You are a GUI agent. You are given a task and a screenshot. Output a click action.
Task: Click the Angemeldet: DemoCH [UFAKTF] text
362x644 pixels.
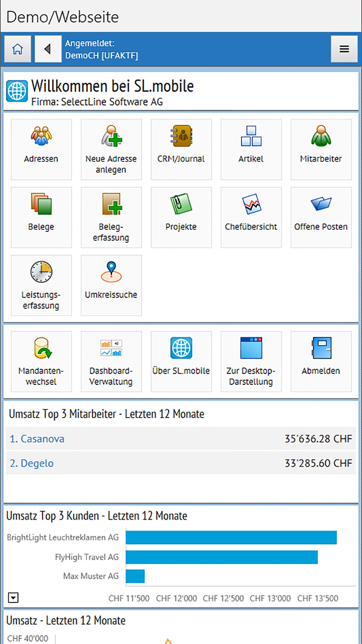coord(102,49)
